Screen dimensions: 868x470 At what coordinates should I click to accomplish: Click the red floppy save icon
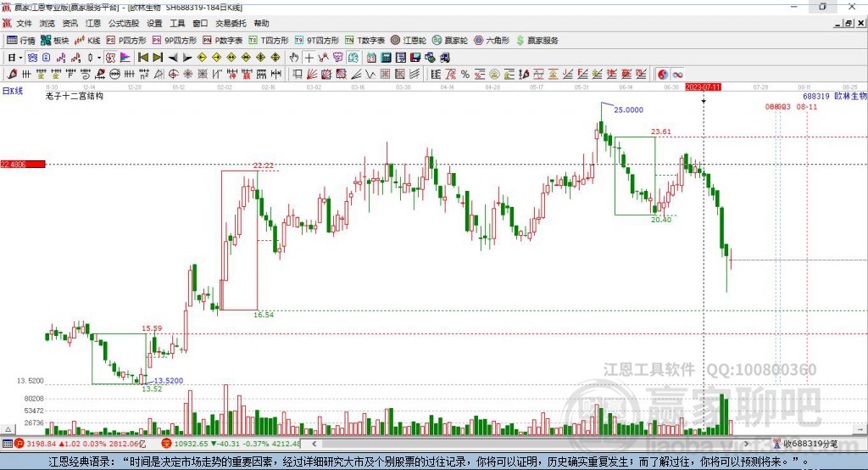click(415, 58)
